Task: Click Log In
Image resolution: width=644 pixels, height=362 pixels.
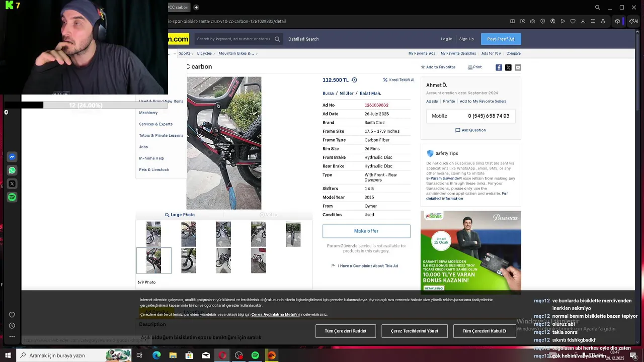Action: pyautogui.click(x=446, y=39)
